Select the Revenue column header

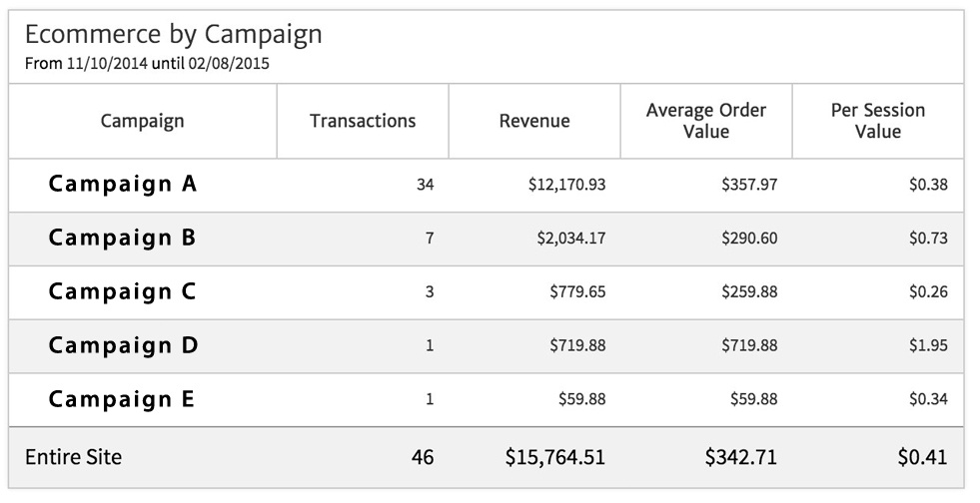534,121
